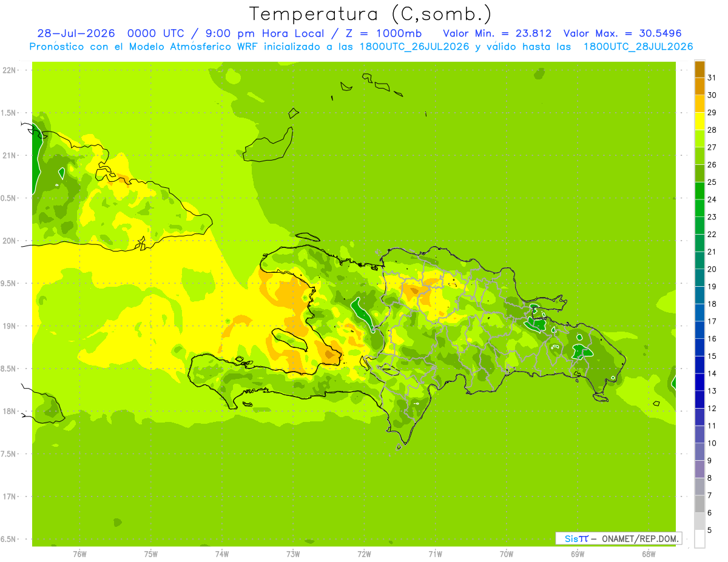
Task: Click the legend band between 8 and 9
Action: (x=699, y=469)
